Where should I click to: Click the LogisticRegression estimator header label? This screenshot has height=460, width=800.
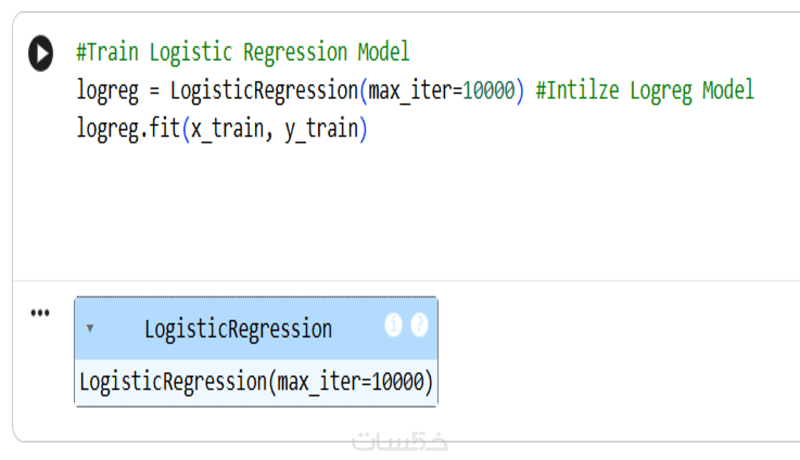point(238,328)
